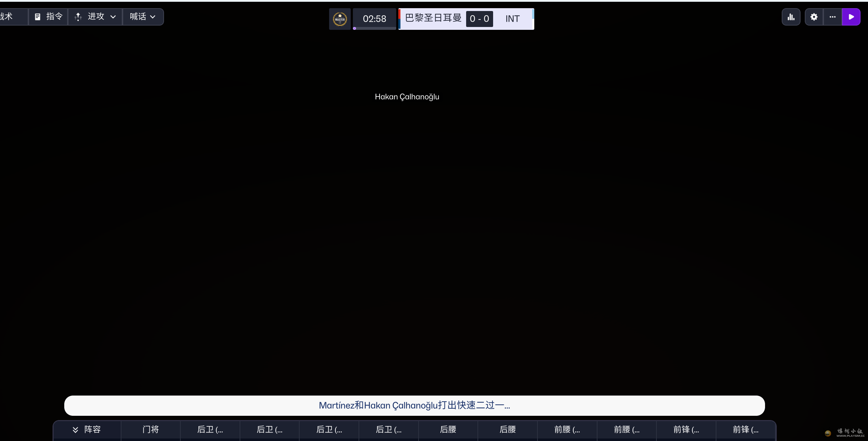This screenshot has width=868, height=441.
Task: Click the 进攻 mentality arrow icon
Action: click(x=78, y=17)
